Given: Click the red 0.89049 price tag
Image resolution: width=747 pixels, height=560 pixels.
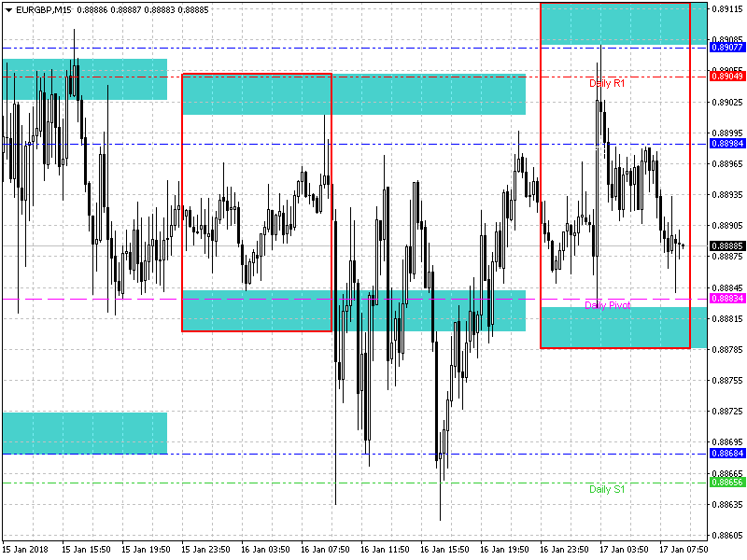Looking at the screenshot, I should (726, 77).
